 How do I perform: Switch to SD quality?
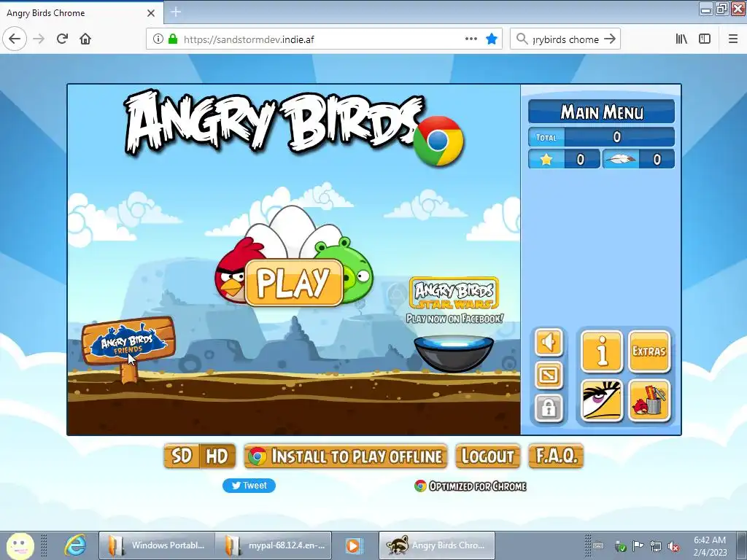click(x=182, y=456)
